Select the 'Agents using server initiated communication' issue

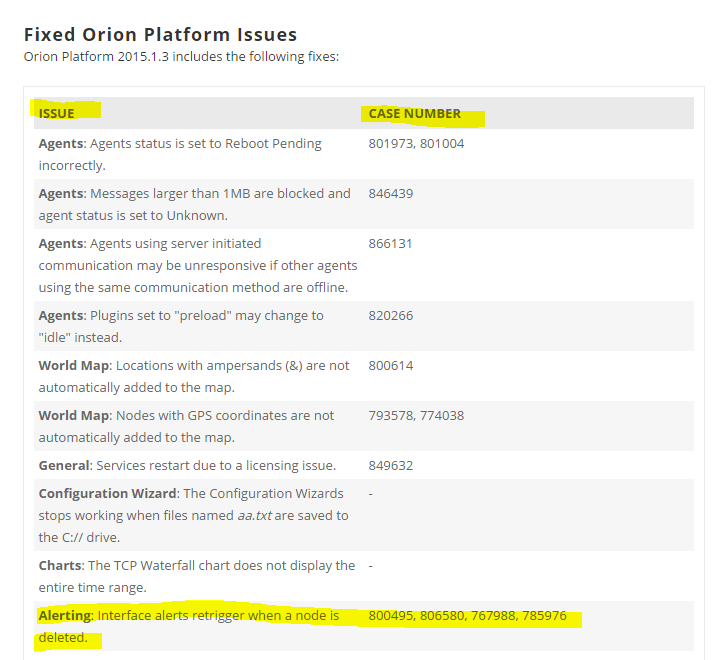click(x=198, y=265)
